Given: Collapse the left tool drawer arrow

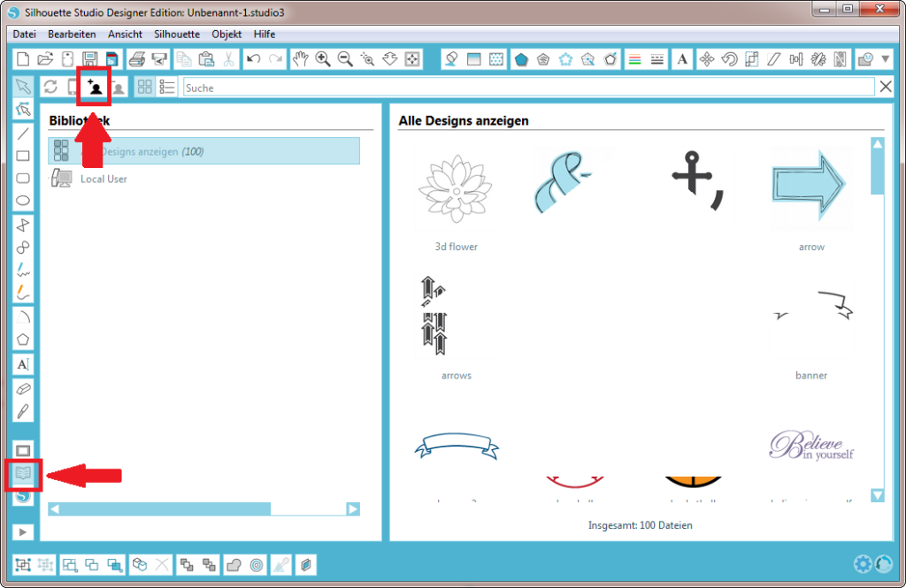Looking at the screenshot, I should point(24,531).
